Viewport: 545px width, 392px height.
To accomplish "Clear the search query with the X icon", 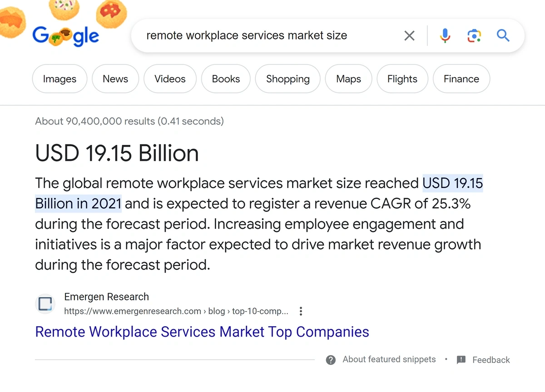I will [x=409, y=35].
